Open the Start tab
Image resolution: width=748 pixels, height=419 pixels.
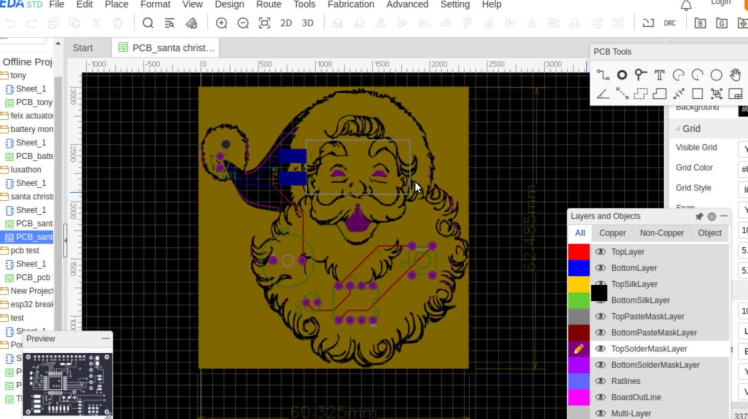[x=83, y=47]
